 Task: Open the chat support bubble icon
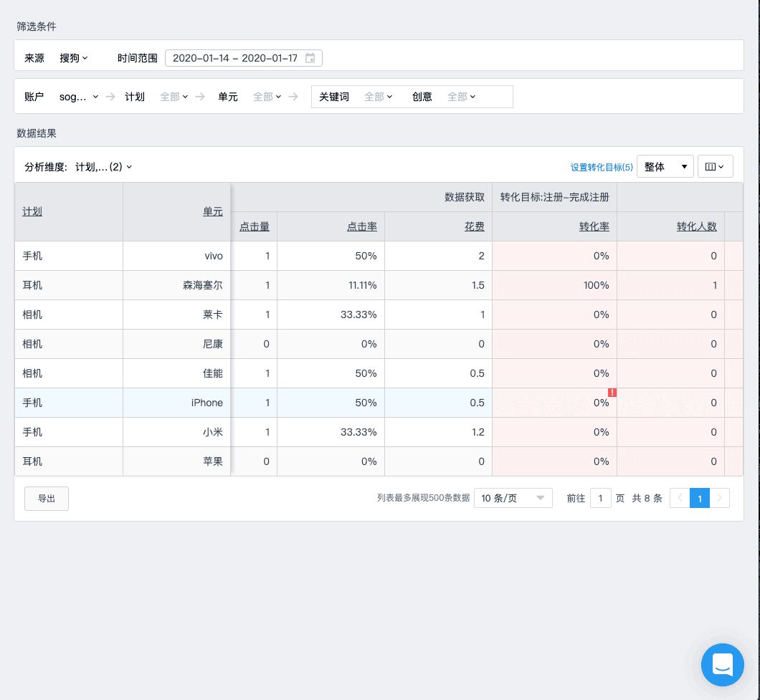point(722,665)
